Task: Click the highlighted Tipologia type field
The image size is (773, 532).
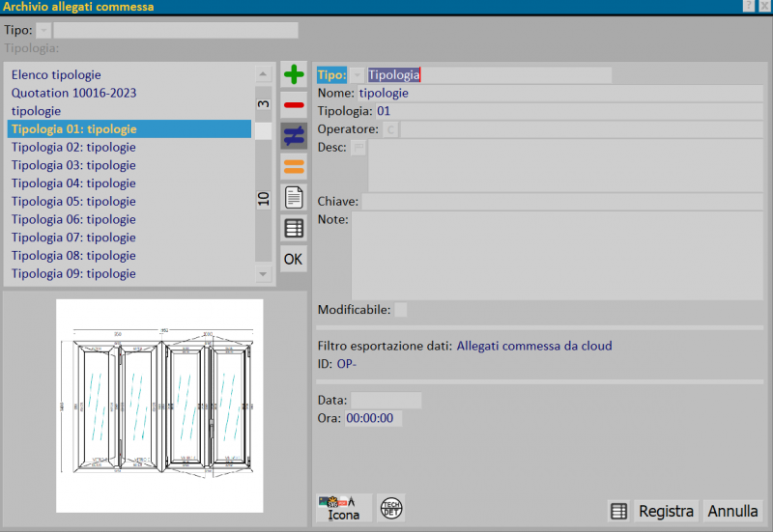Action: tap(490, 75)
